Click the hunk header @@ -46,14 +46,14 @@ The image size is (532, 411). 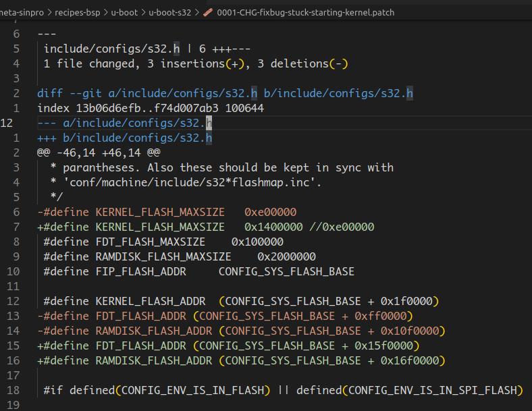coord(99,153)
